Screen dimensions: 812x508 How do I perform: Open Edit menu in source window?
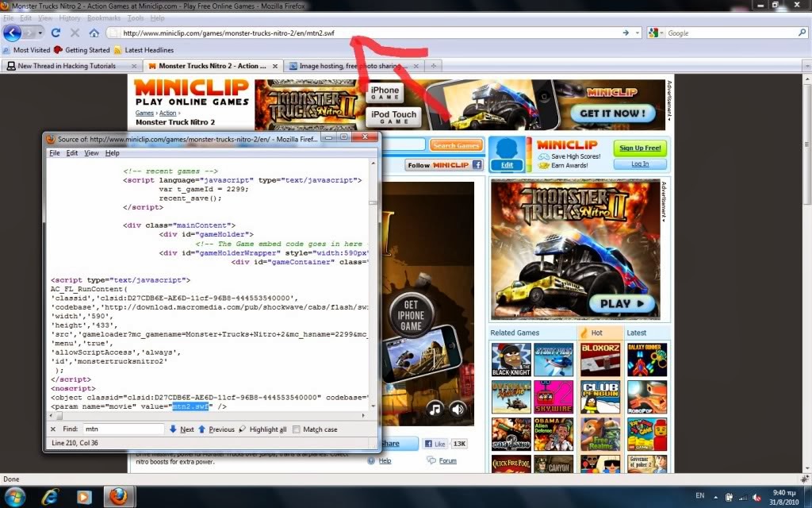(x=72, y=153)
